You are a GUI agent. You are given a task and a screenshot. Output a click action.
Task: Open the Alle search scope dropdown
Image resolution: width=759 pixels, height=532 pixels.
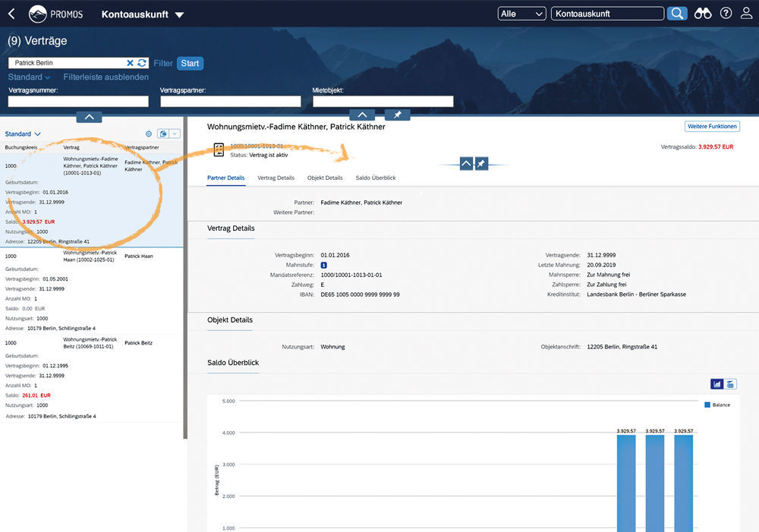(x=522, y=14)
